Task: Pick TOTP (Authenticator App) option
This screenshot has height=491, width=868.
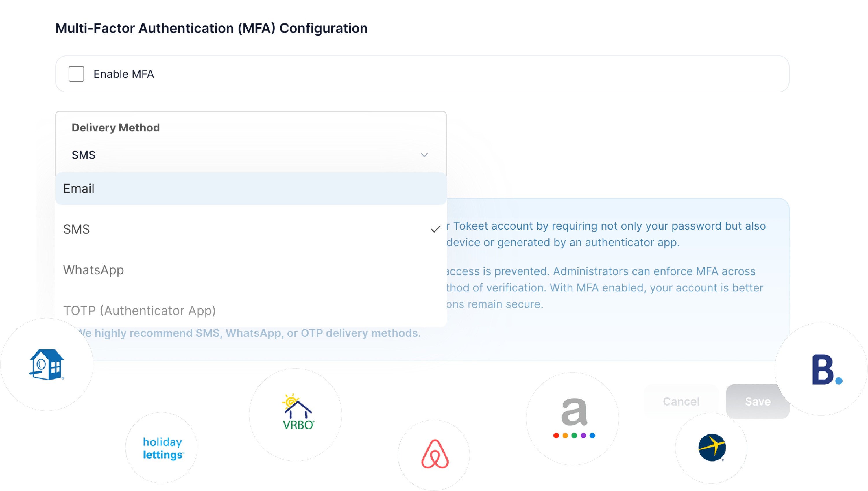Action: coord(251,310)
